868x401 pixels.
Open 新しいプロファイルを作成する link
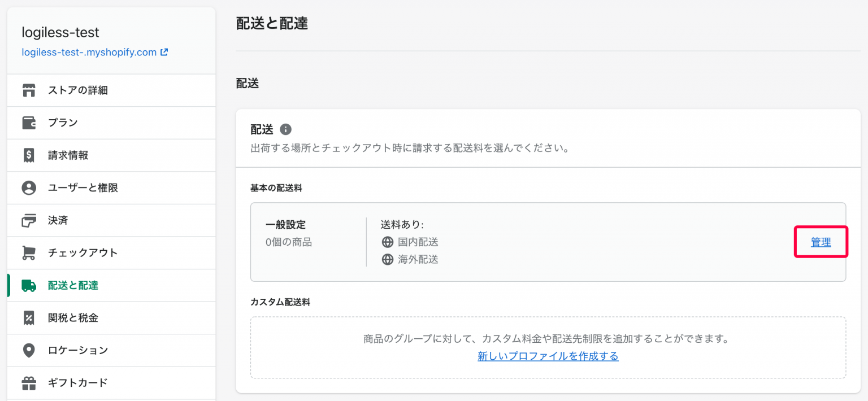[547, 356]
